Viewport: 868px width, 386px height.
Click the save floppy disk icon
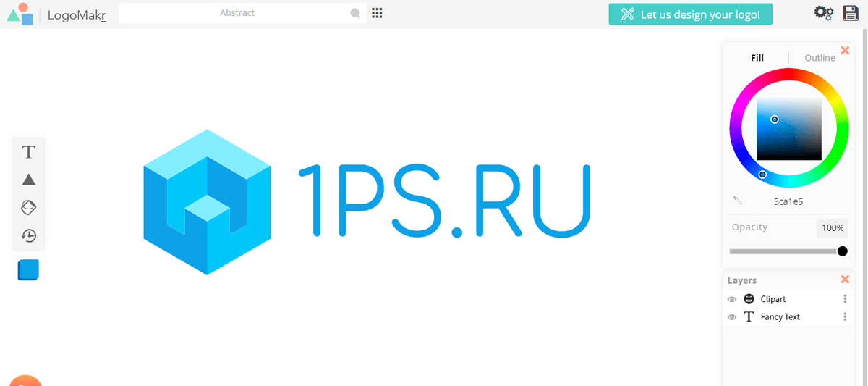point(851,13)
